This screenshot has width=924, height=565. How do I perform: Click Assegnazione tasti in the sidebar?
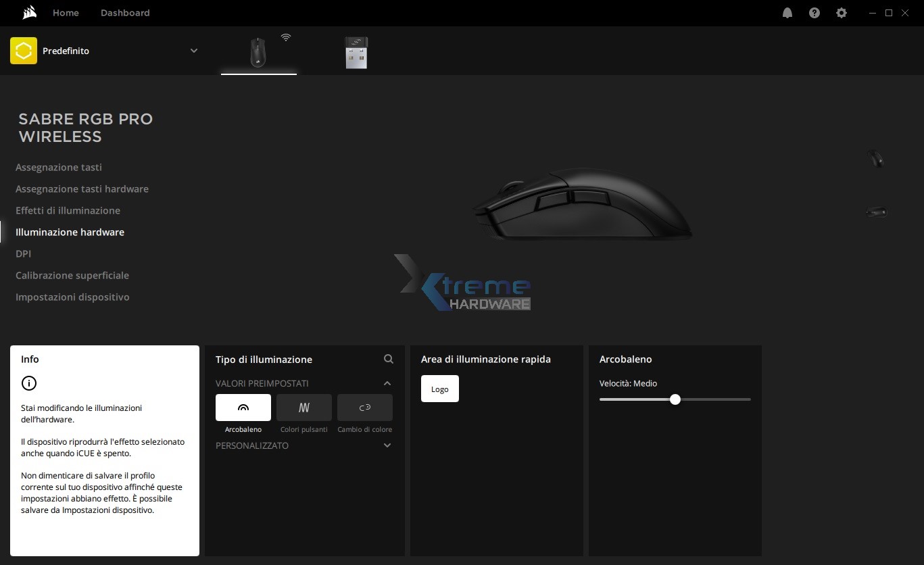point(59,167)
